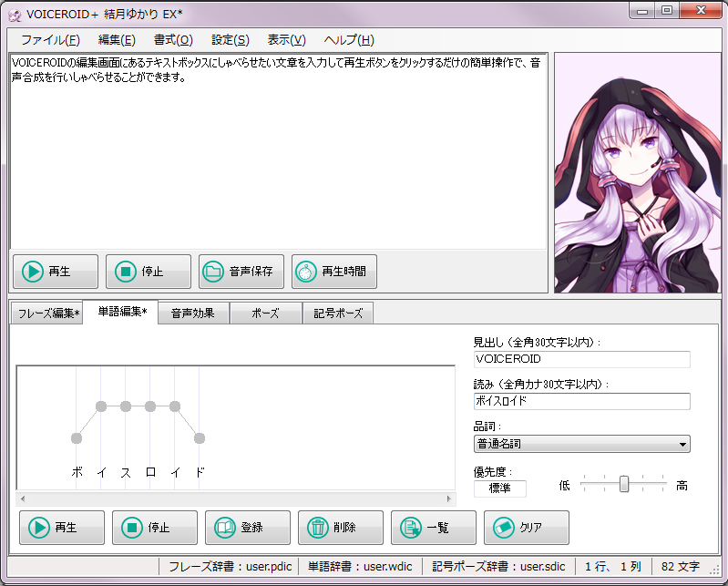Click the accent editor left scroll arrow
Viewport: 728px width, 586px height.
23,499
